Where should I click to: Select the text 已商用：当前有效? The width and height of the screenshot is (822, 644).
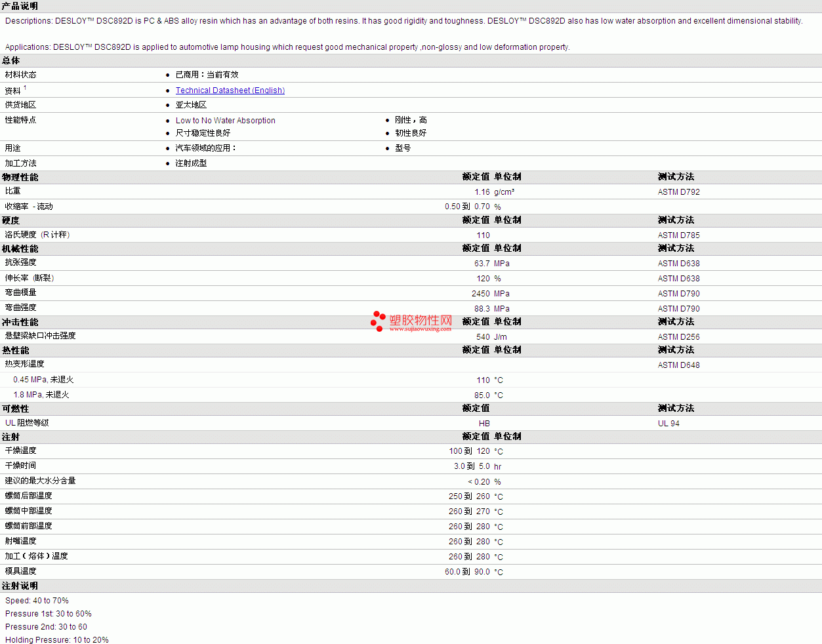(207, 75)
